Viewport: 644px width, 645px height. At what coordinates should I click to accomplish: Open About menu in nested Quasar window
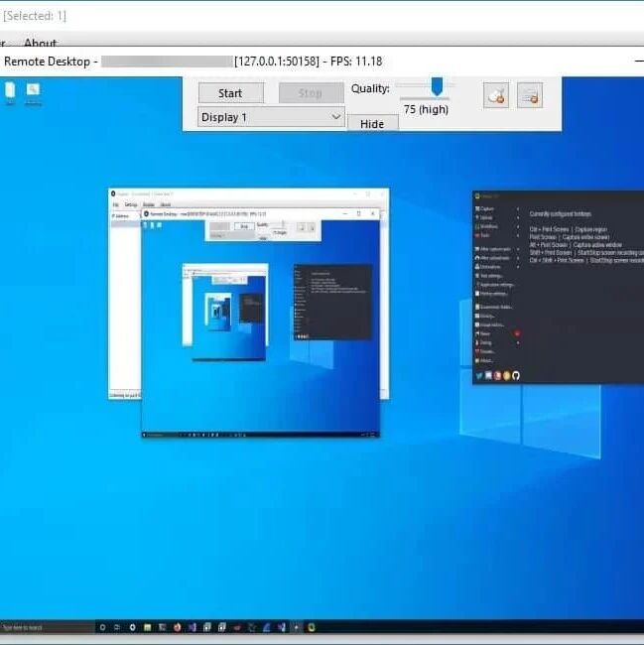click(166, 204)
